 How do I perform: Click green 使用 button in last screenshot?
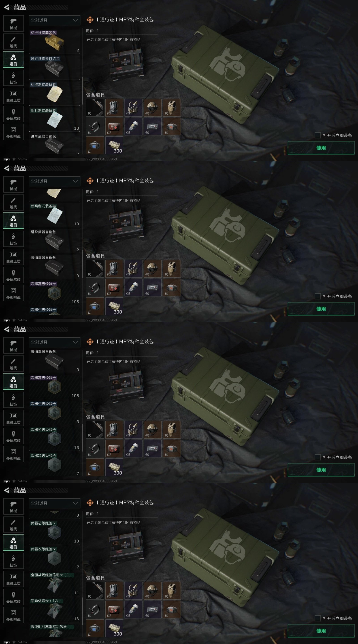coord(321,631)
